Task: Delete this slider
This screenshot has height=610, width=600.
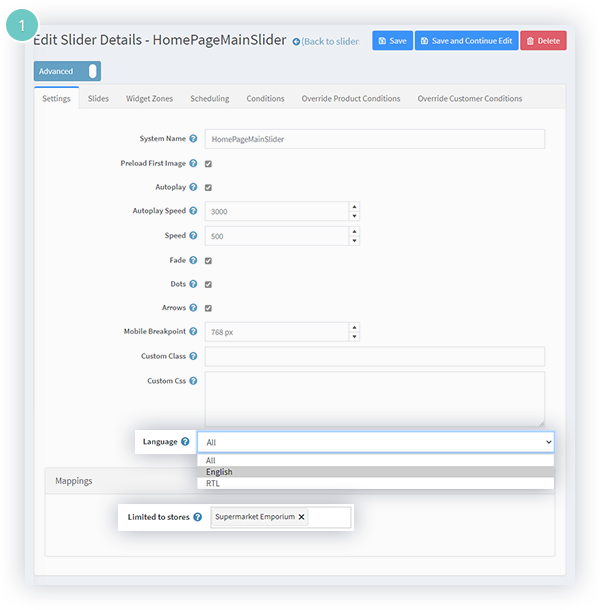Action: [543, 40]
